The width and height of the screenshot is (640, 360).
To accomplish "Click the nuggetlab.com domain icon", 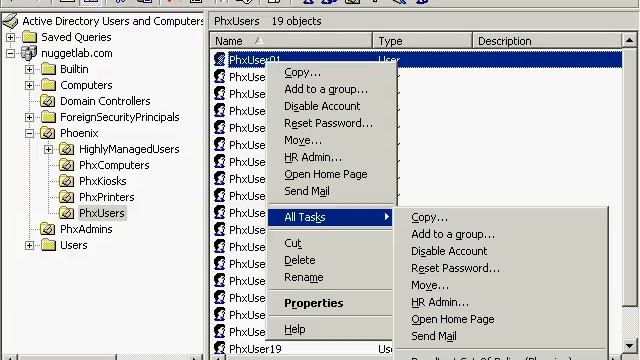I will (x=29, y=53).
